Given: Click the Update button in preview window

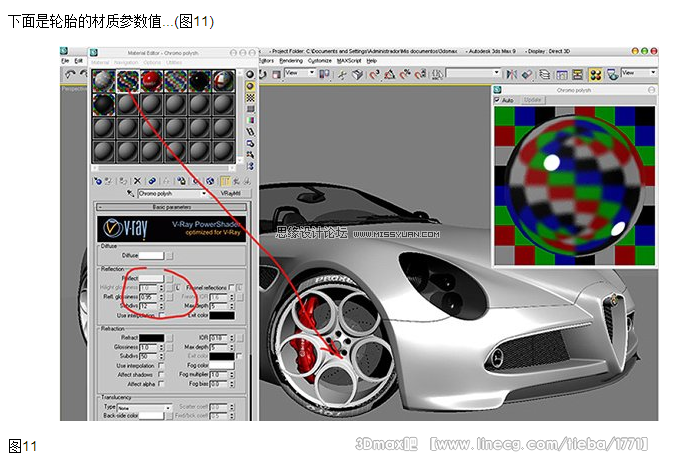Looking at the screenshot, I should 533,100.
